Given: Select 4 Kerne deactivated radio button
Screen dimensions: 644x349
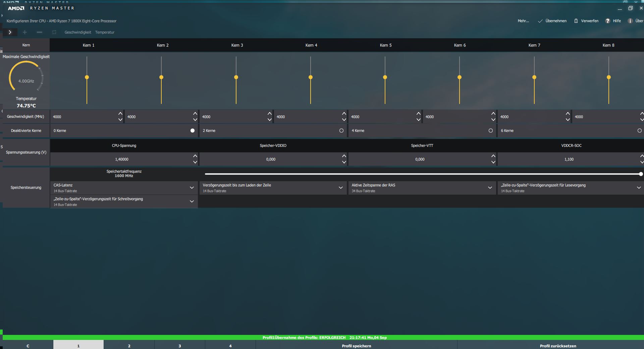Looking at the screenshot, I should (x=491, y=131).
